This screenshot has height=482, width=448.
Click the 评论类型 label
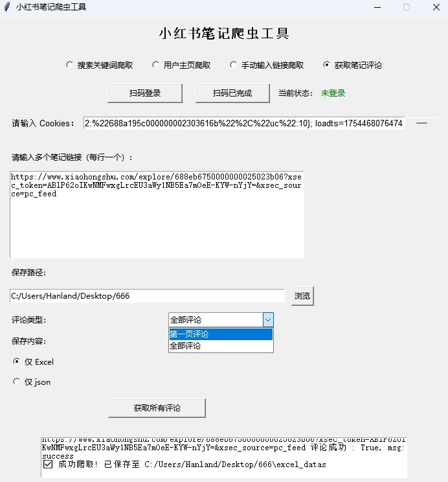coord(28,320)
